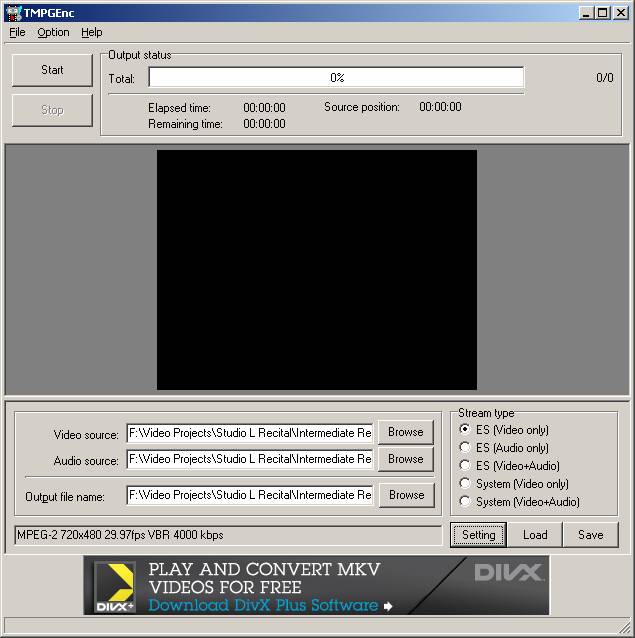The image size is (635, 638).
Task: Save the current encoder settings
Action: 591,535
